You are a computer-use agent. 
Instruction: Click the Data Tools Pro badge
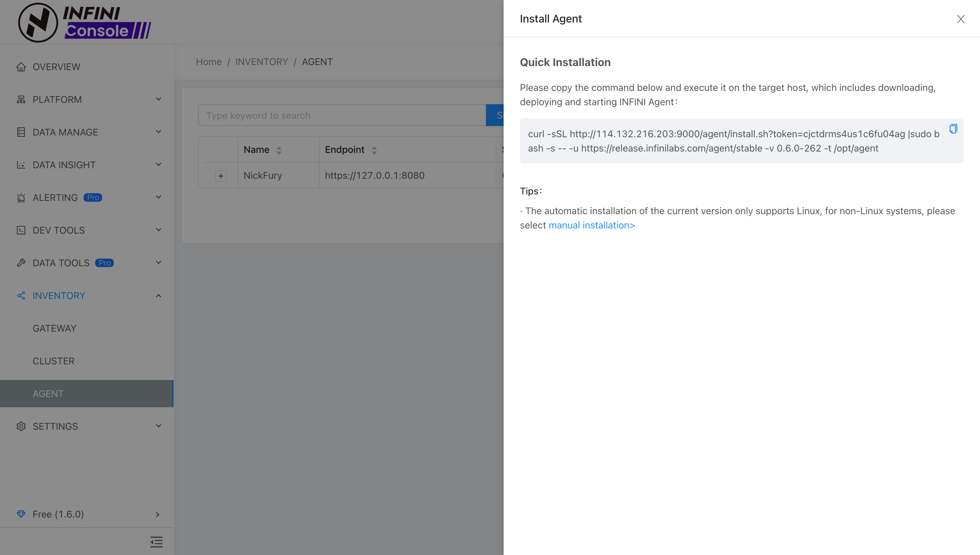pos(104,263)
